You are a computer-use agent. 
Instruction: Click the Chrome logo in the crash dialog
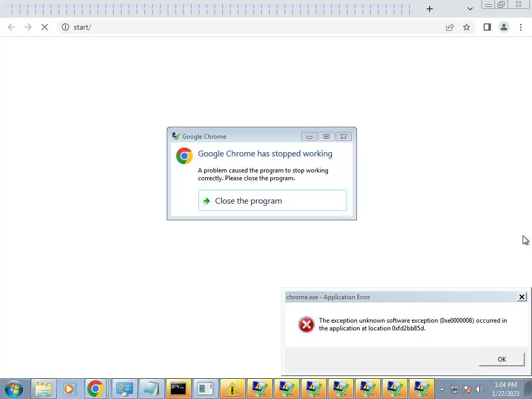coord(184,156)
